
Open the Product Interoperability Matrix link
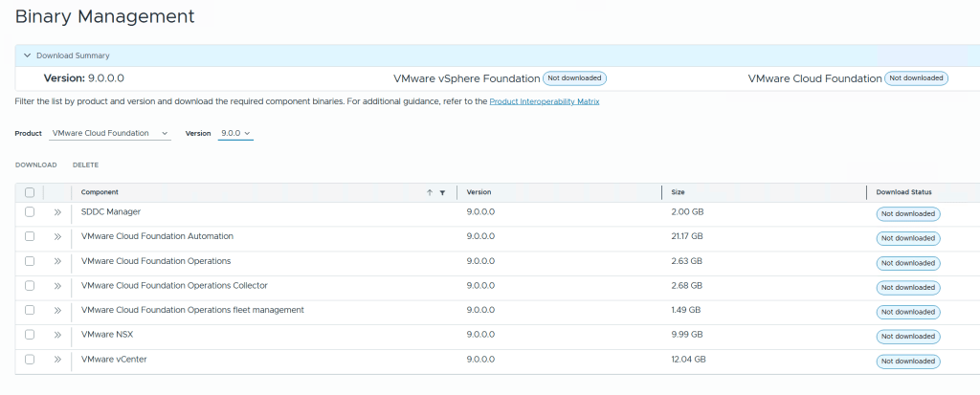pos(545,101)
